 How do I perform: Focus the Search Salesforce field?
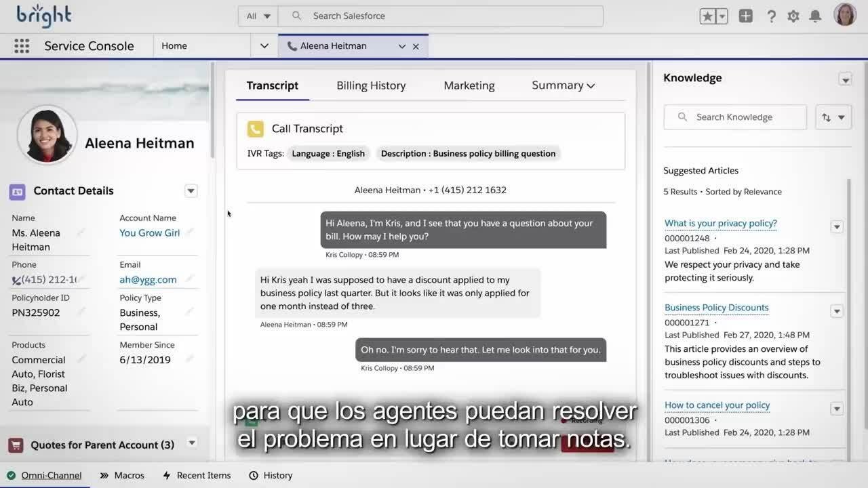pyautogui.click(x=441, y=16)
